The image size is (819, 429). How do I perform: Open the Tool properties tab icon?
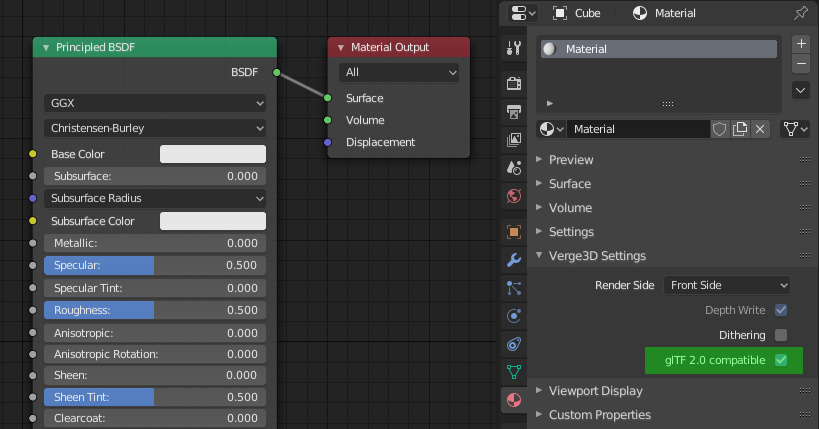tap(514, 48)
